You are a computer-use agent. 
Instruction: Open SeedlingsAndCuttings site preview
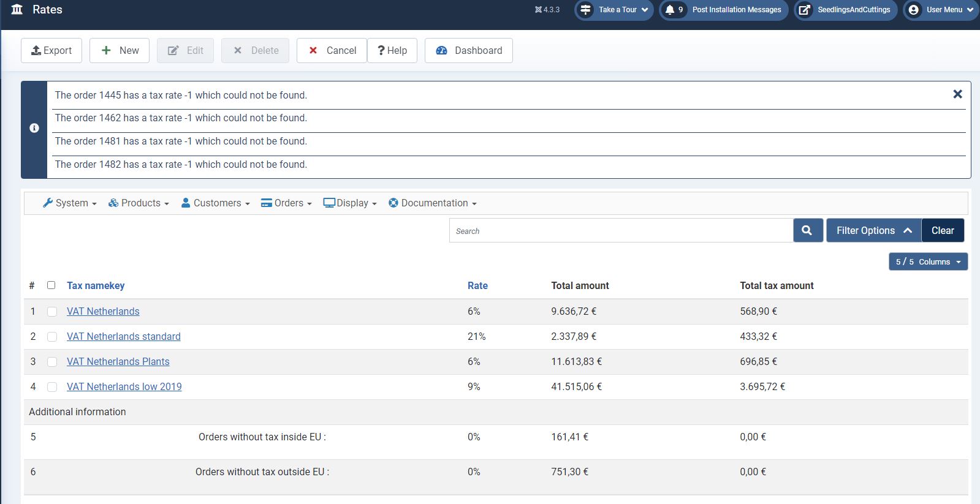(845, 10)
